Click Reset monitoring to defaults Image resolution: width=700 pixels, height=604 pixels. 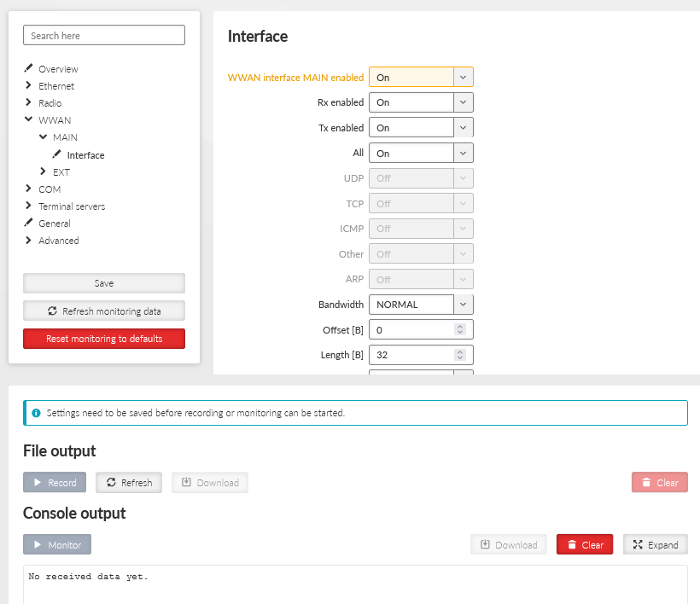point(103,339)
